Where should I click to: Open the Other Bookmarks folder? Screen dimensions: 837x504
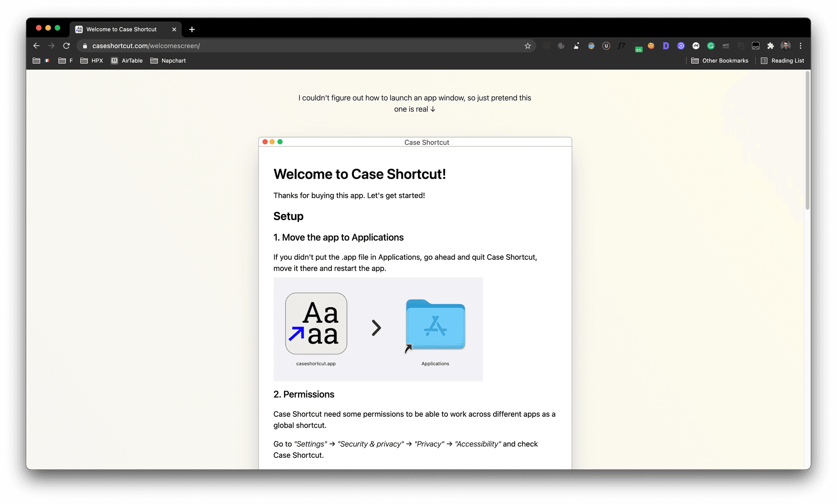pos(720,61)
